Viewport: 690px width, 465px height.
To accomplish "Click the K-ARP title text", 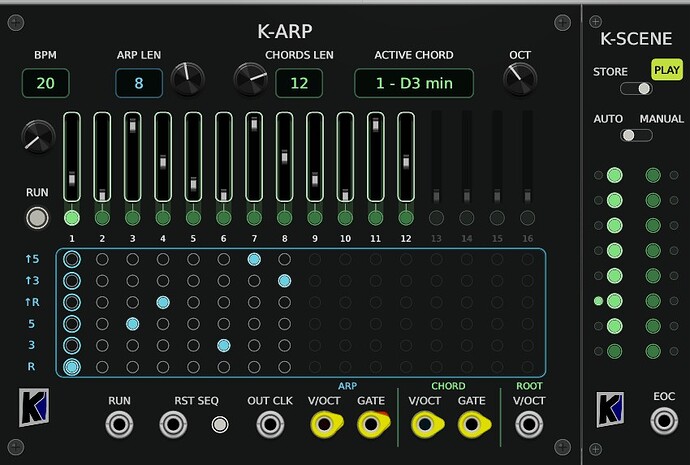I will pyautogui.click(x=285, y=31).
